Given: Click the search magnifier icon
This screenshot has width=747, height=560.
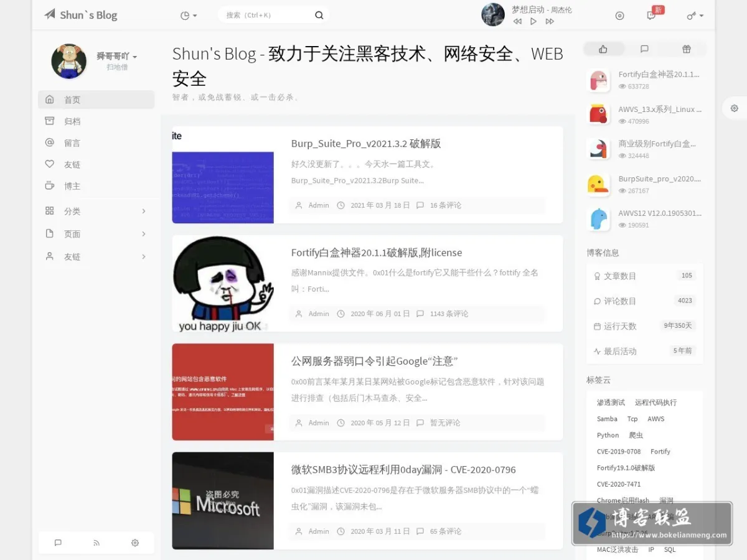Looking at the screenshot, I should (319, 16).
